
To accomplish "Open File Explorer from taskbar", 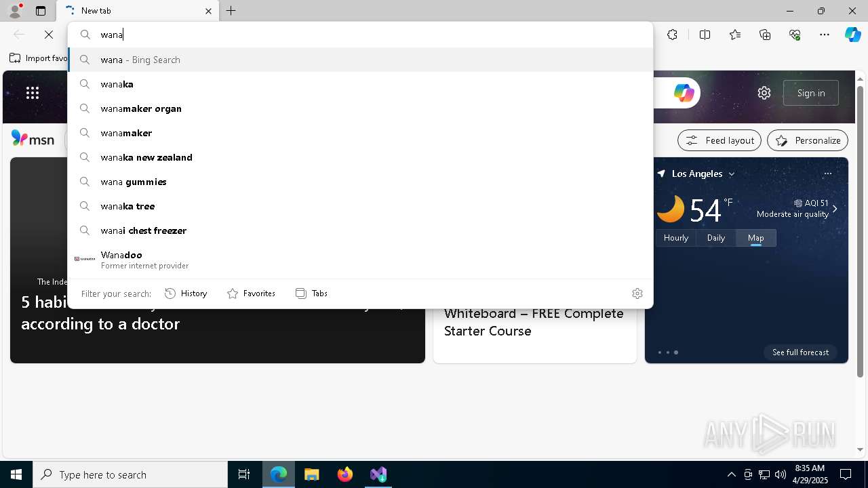I will coord(312,474).
